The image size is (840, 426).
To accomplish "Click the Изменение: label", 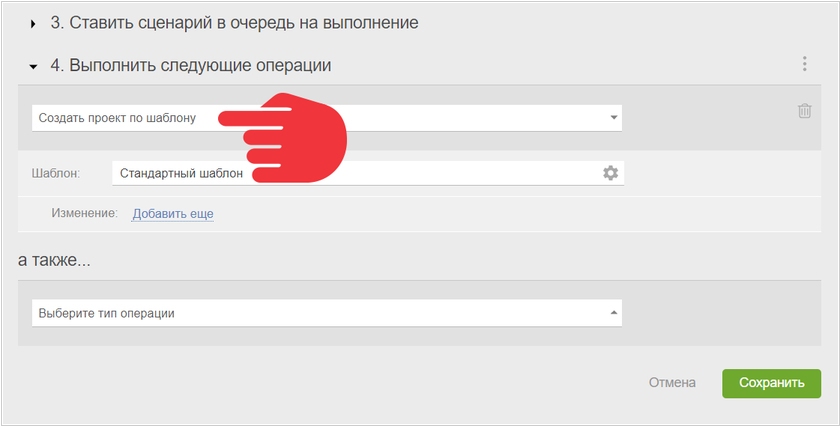I will coord(85,213).
